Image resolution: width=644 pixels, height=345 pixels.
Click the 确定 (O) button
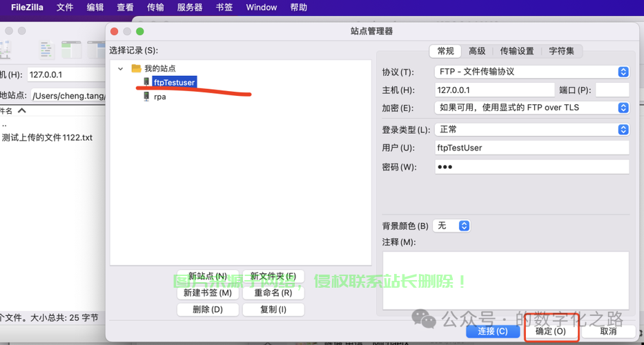tap(552, 331)
